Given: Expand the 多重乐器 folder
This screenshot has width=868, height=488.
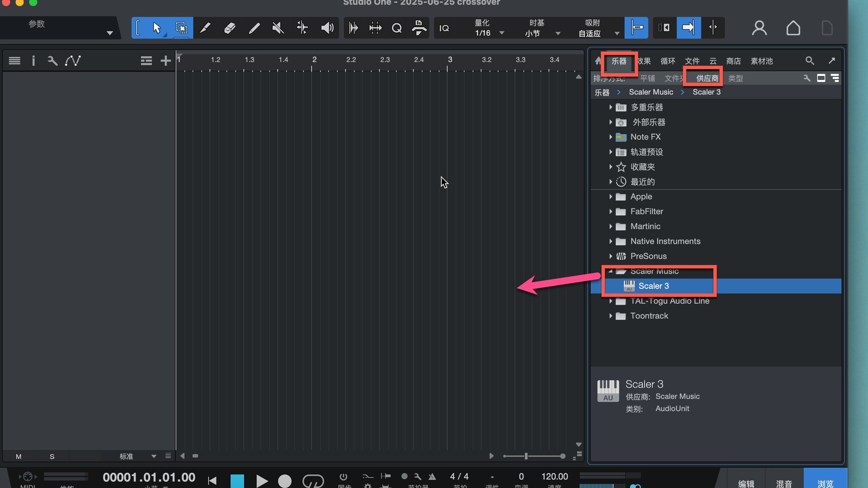Looking at the screenshot, I should click(x=610, y=108).
